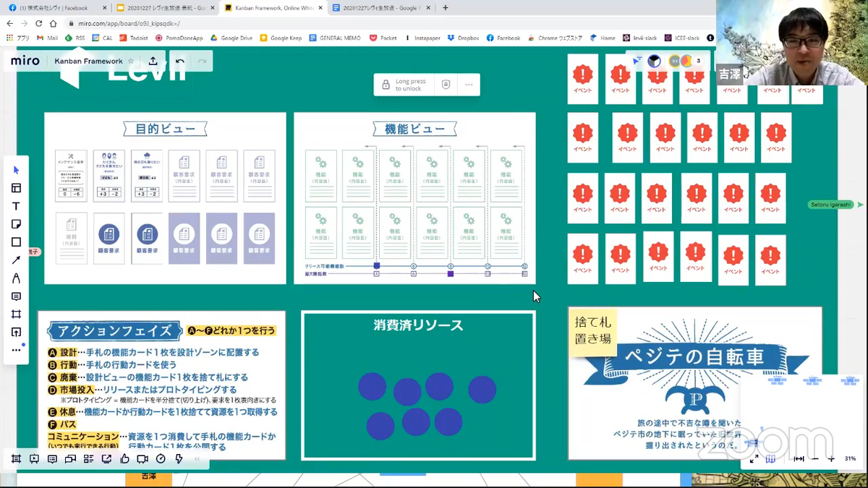
Task: Open comments list in bottom toolbar
Action: coord(52,459)
